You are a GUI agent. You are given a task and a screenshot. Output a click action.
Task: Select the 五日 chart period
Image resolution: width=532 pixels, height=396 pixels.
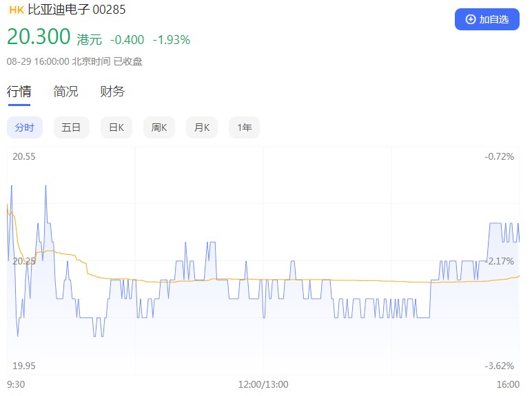[71, 127]
